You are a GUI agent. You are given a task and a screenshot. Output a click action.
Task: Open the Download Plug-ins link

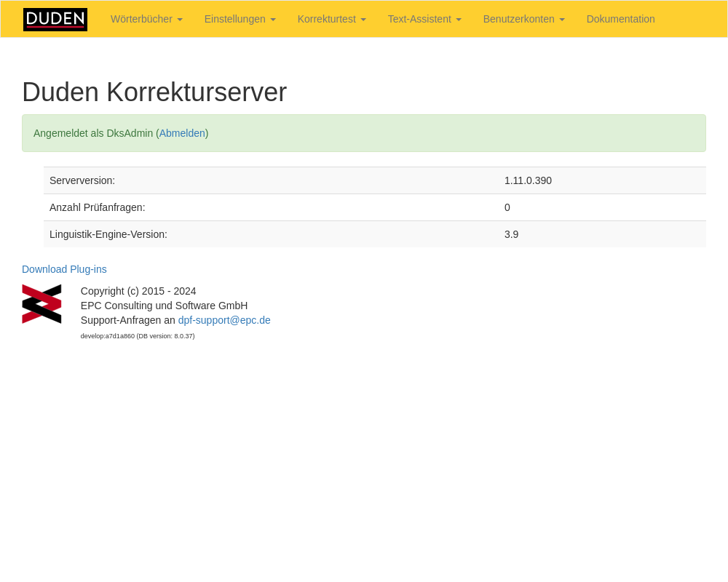[64, 269]
